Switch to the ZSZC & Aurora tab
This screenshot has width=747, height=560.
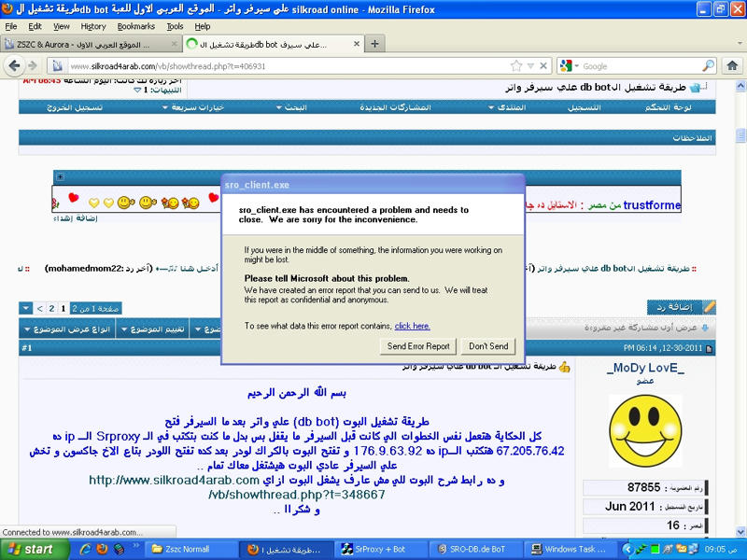pyautogui.click(x=91, y=44)
